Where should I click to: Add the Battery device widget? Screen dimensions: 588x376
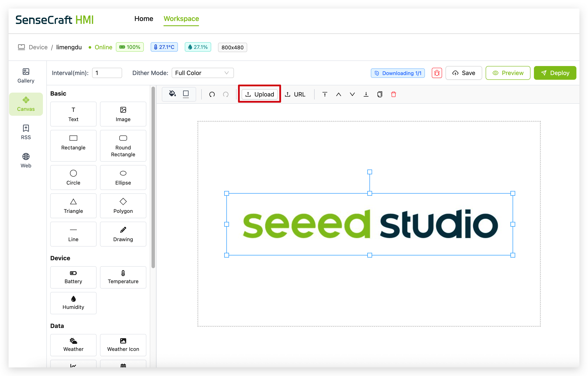[x=73, y=277]
